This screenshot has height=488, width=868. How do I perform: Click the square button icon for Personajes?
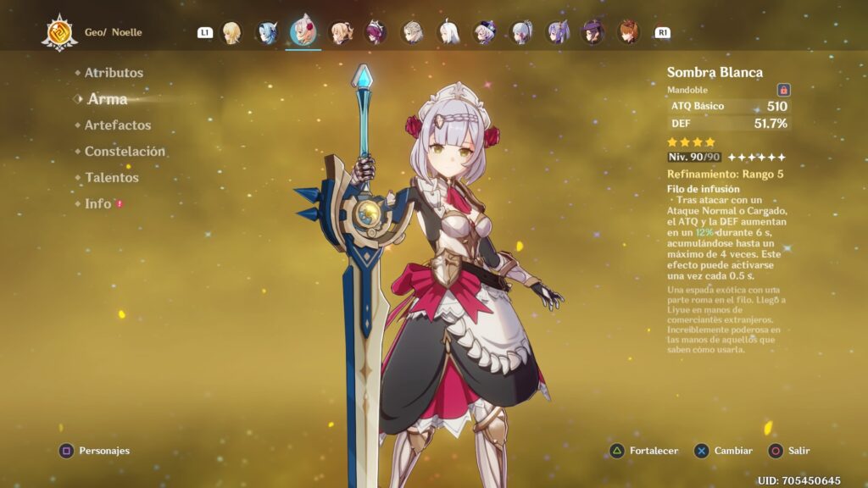point(66,451)
